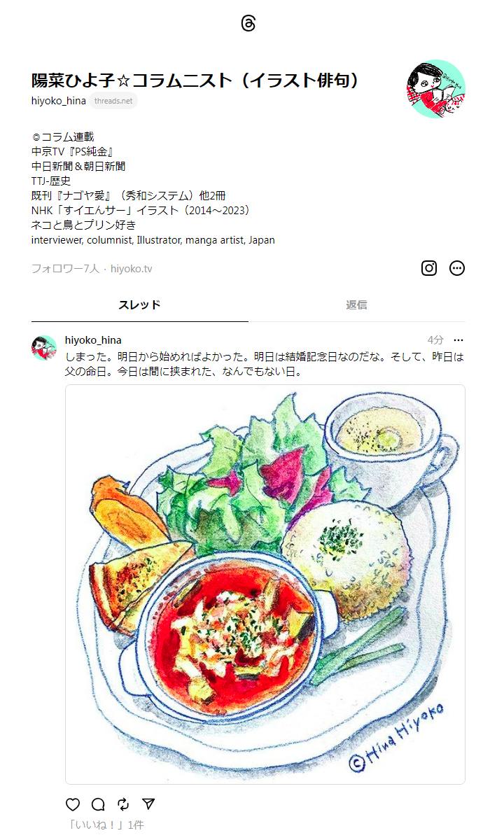
Task: Click the threads.net badge
Action: [113, 101]
